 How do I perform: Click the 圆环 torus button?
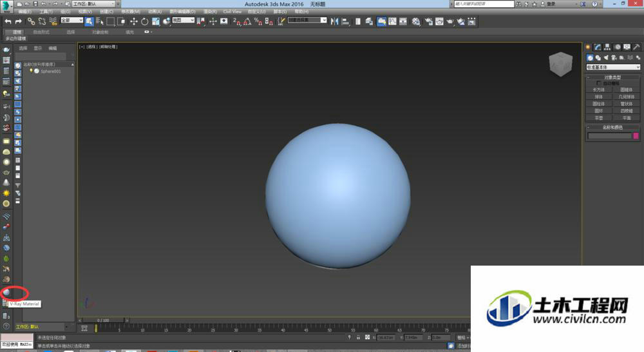click(598, 111)
